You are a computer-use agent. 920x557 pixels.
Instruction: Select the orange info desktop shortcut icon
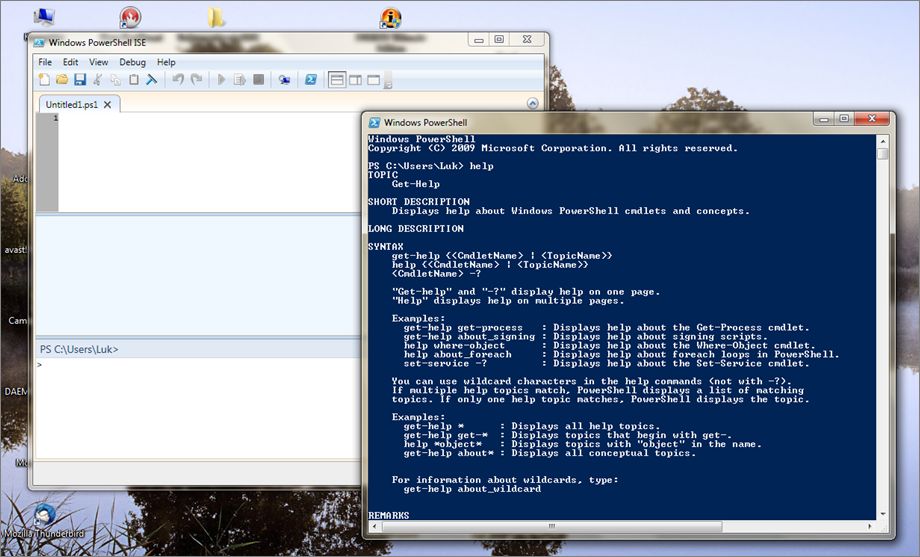(390, 18)
